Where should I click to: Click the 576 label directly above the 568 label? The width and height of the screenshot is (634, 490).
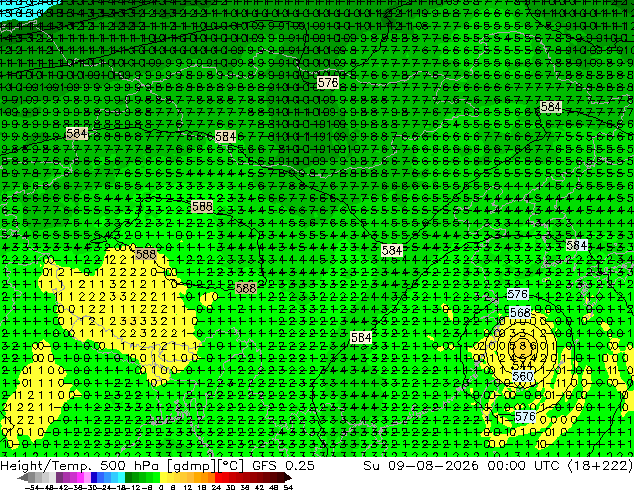point(518,294)
